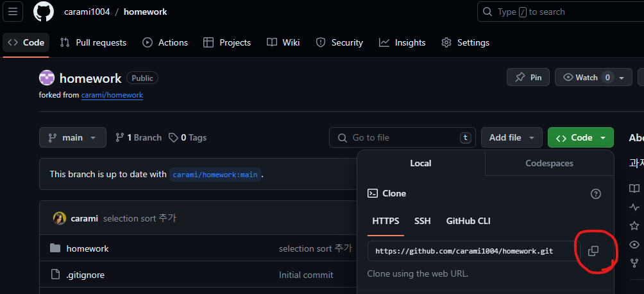Click the .gitignore file icon
The height and width of the screenshot is (294, 644).
(55, 274)
